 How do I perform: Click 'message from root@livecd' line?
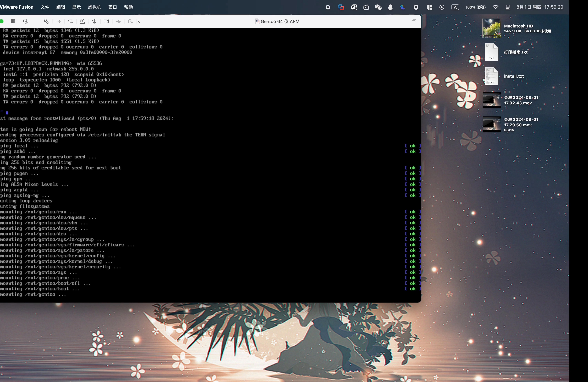(87, 119)
